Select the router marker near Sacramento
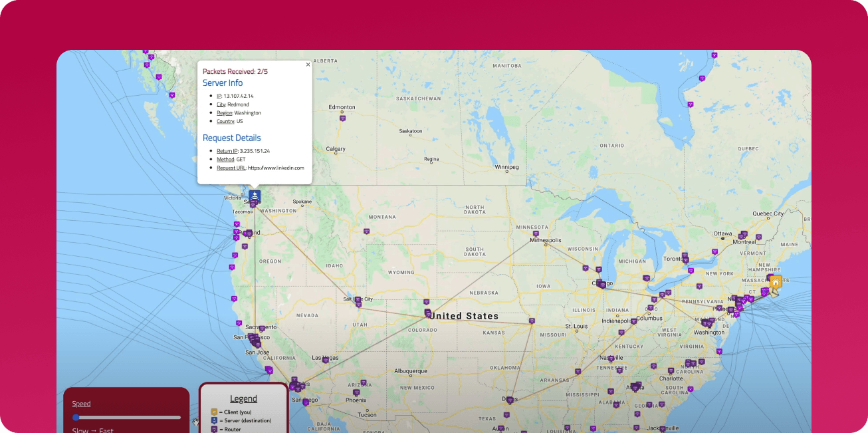The height and width of the screenshot is (433, 868). (262, 329)
